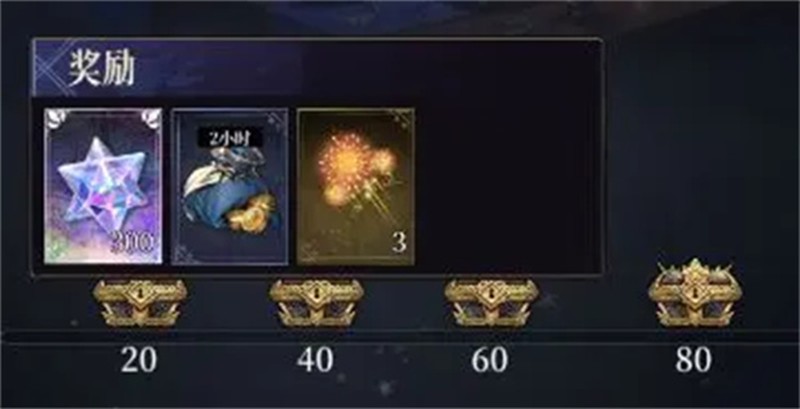Viewport: 800px width, 409px height.
Task: Open the treasure chest above 60
Action: [x=491, y=302]
